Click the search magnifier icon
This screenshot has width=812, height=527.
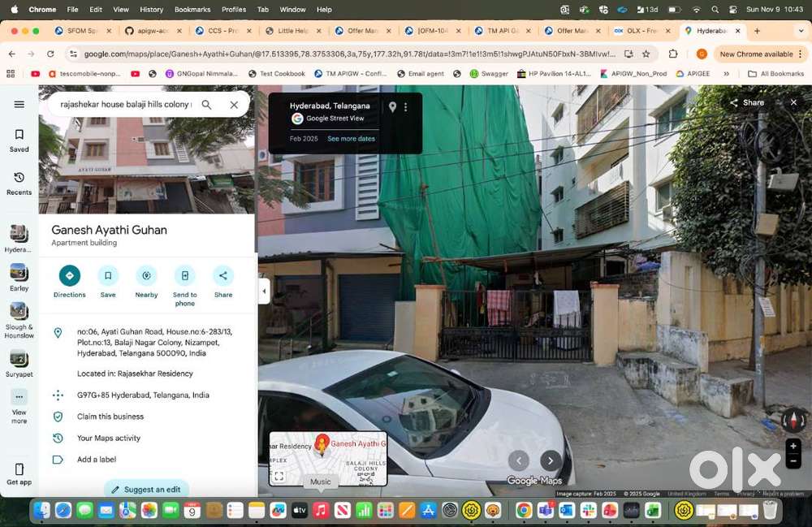tap(206, 105)
